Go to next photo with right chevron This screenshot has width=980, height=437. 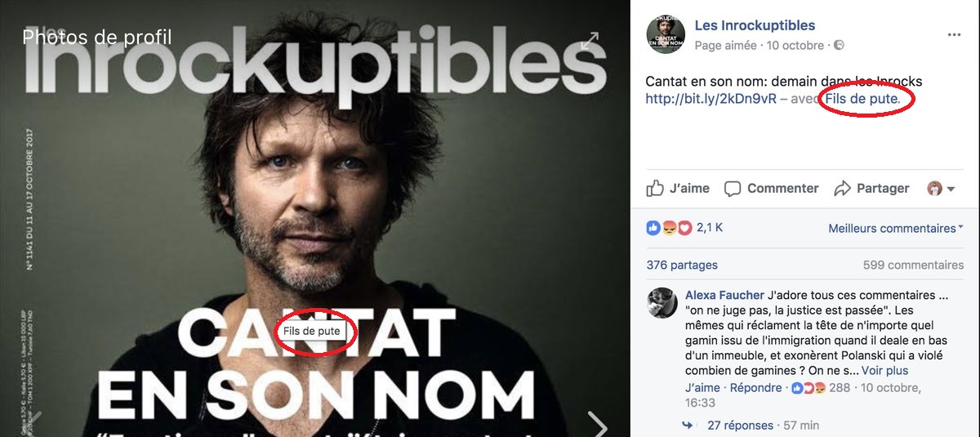point(598,425)
